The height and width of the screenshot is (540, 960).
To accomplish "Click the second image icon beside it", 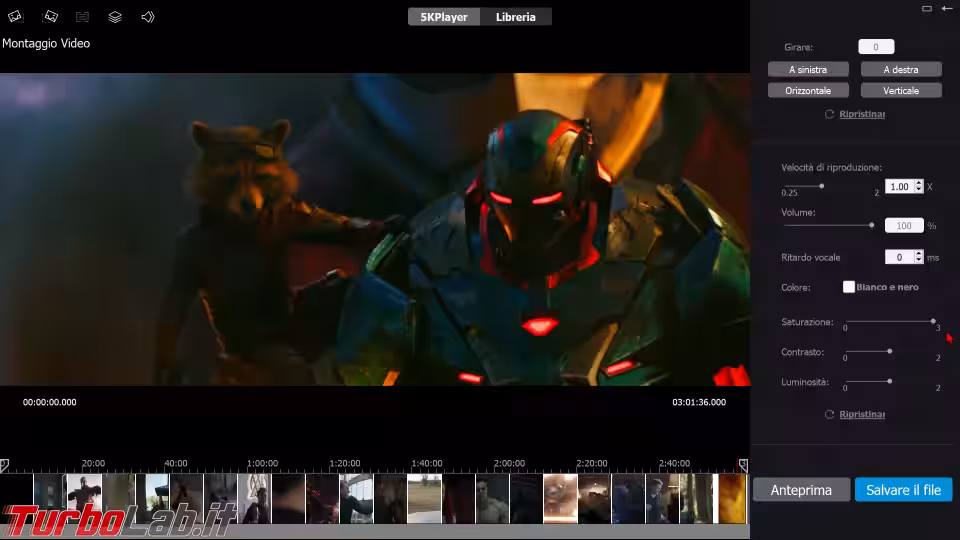I will pyautogui.click(x=50, y=17).
